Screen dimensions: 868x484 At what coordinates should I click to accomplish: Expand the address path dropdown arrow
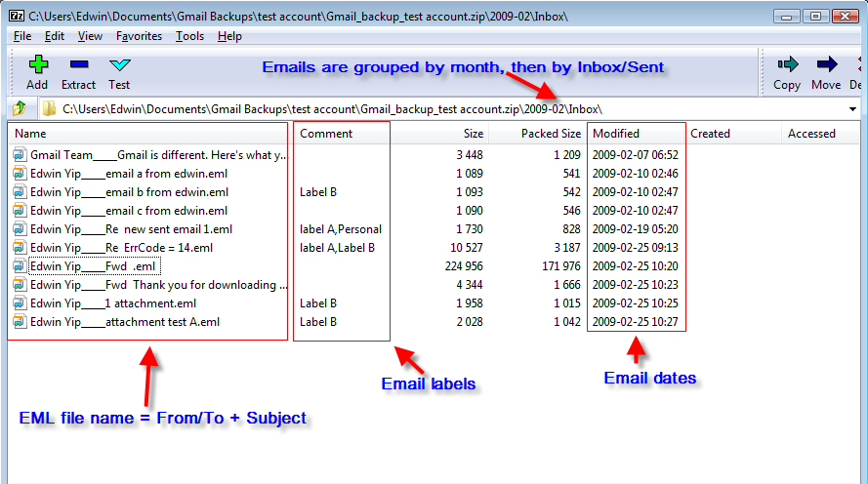tap(852, 108)
